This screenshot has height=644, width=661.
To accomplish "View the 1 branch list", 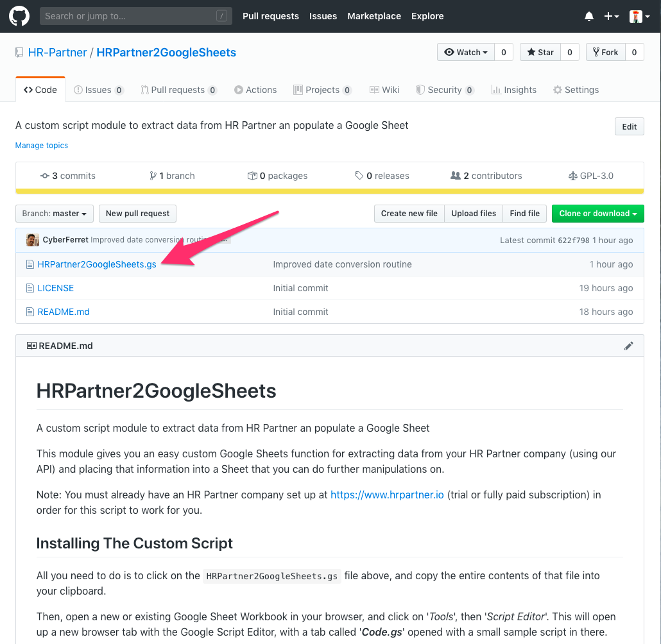I will [x=172, y=176].
